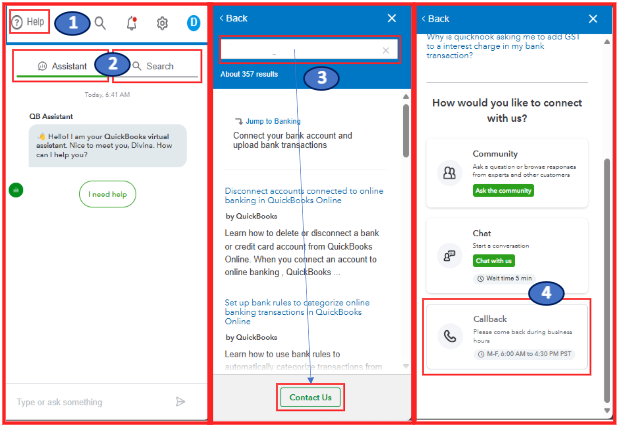The image size is (618, 426).
Task: Click the Wait time 5 min label
Action: [x=505, y=278]
